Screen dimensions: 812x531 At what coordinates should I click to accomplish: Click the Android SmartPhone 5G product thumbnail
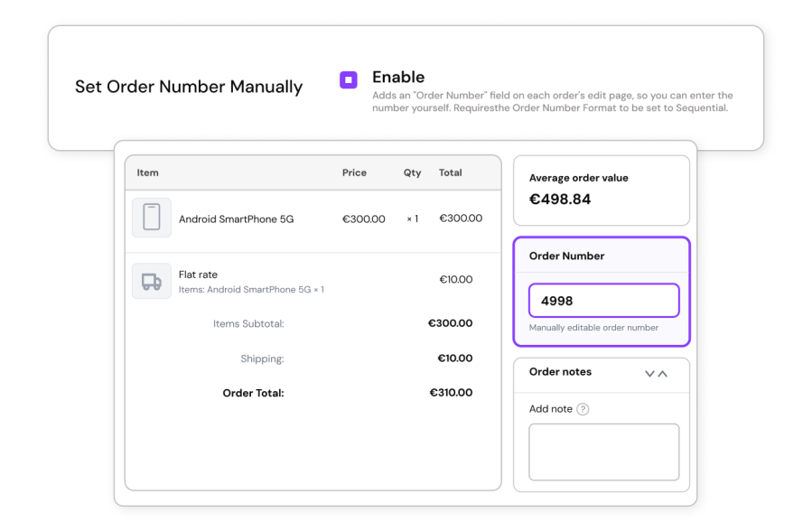point(152,218)
